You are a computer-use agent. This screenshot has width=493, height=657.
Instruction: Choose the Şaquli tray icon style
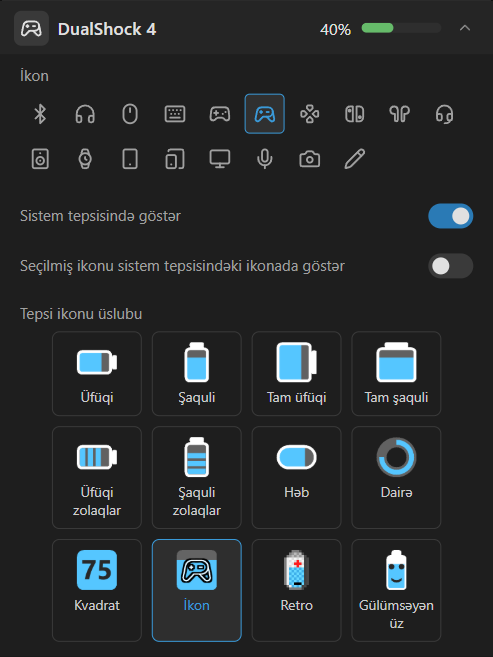(196, 373)
